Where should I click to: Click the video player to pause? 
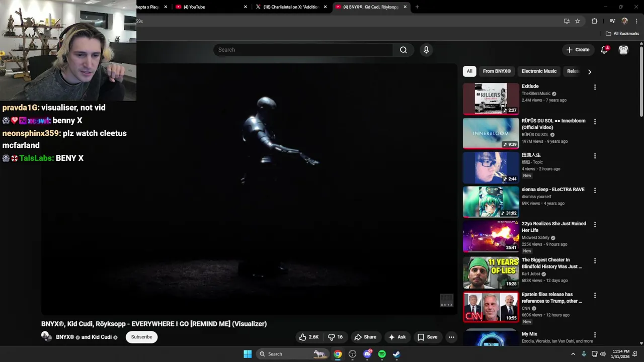point(249,189)
